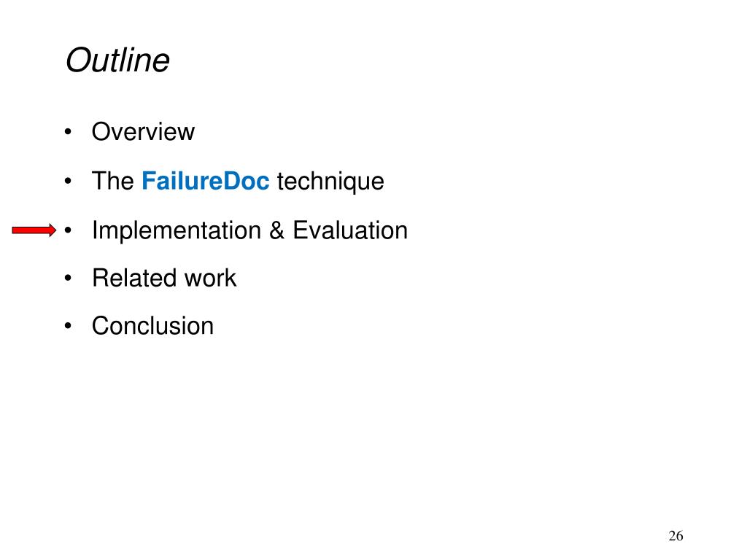Screen dimensions: 747x560
Task: Click the word Implementation
Action: (177, 231)
